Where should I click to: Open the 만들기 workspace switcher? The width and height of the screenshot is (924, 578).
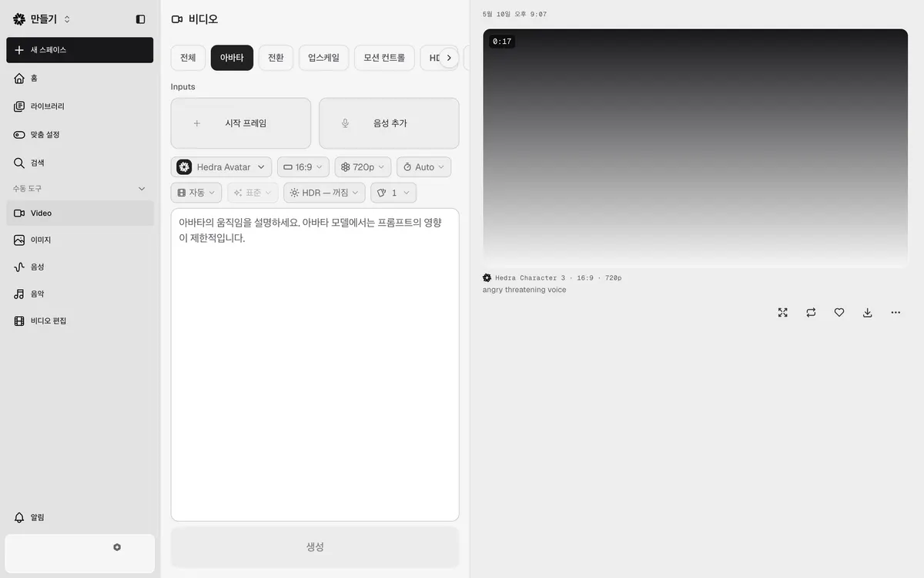[x=42, y=19]
